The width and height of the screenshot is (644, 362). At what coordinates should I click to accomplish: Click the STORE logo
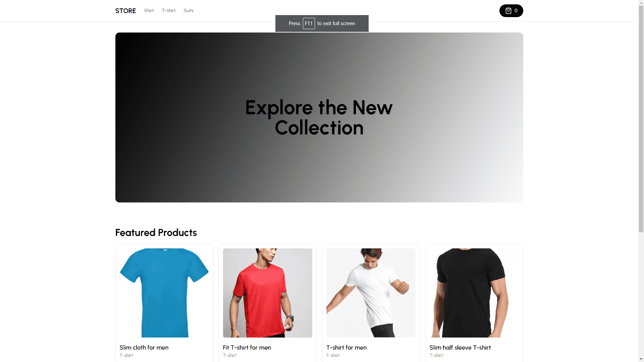[125, 11]
